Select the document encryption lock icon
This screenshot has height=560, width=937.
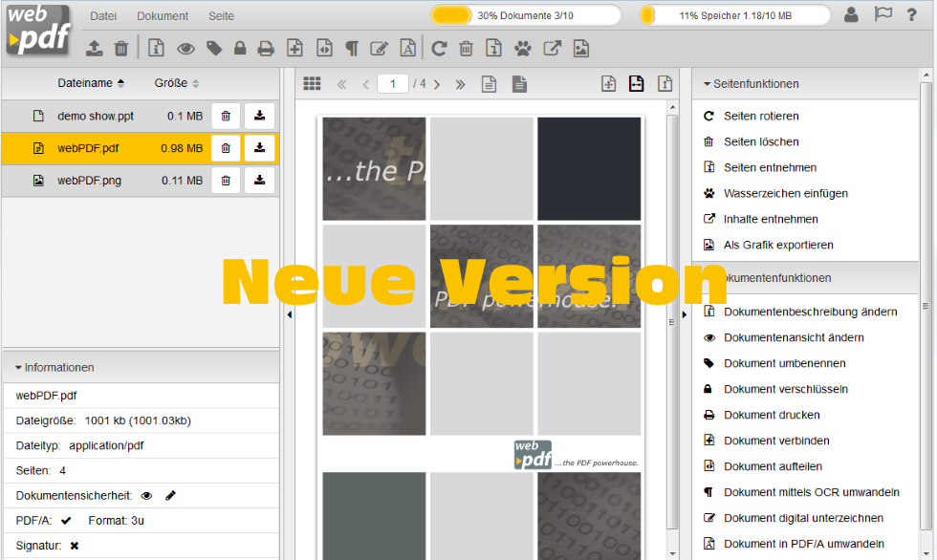pyautogui.click(x=239, y=48)
